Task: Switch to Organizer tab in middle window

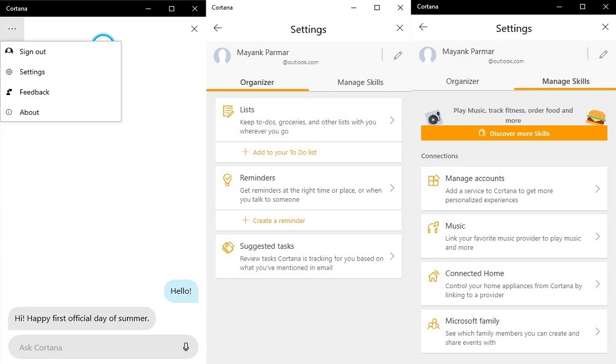Action: click(x=257, y=82)
